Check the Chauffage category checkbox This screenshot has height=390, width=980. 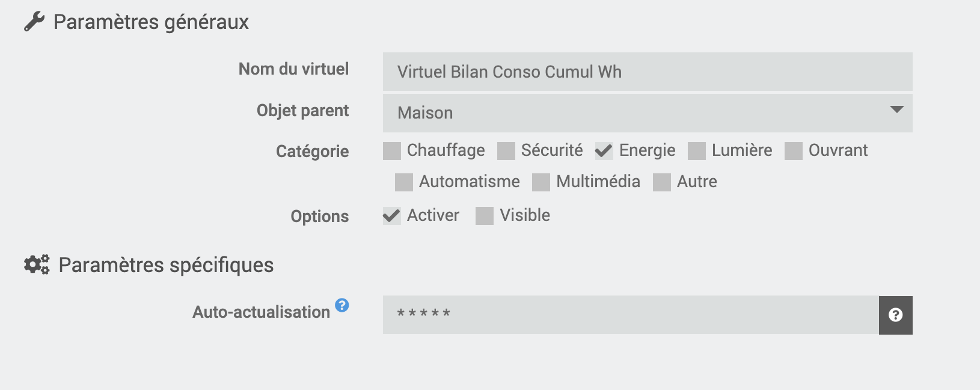click(x=392, y=151)
